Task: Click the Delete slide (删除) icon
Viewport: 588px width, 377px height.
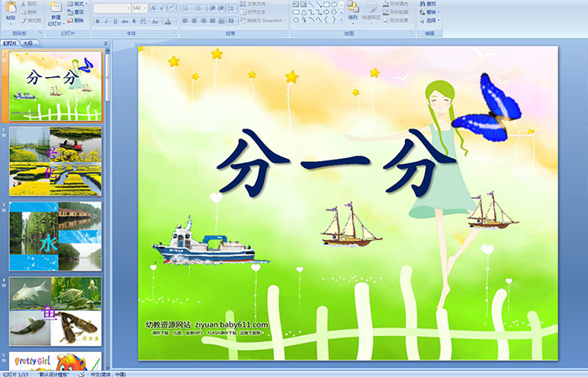Action: (76, 20)
